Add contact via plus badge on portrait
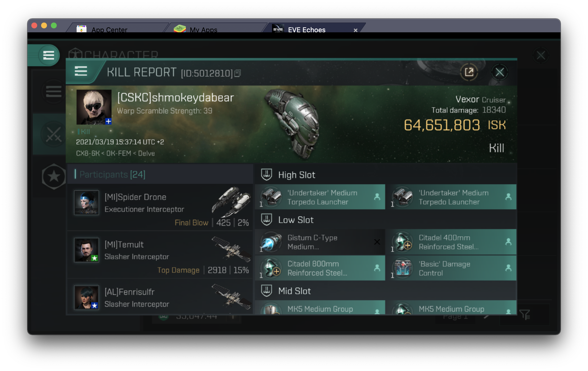Image resolution: width=588 pixels, height=371 pixels. (x=108, y=121)
